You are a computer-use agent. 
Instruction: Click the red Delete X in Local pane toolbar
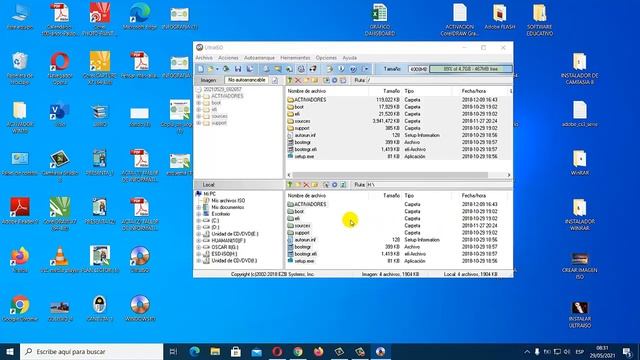306,184
